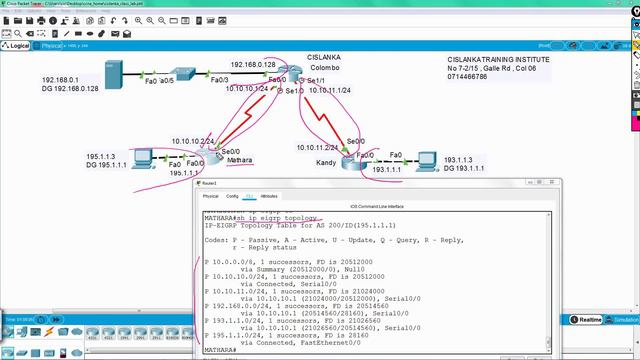Image resolution: width=640 pixels, height=360 pixels.
Task: Choose the Delete tool in second toolbar
Action: (30, 33)
